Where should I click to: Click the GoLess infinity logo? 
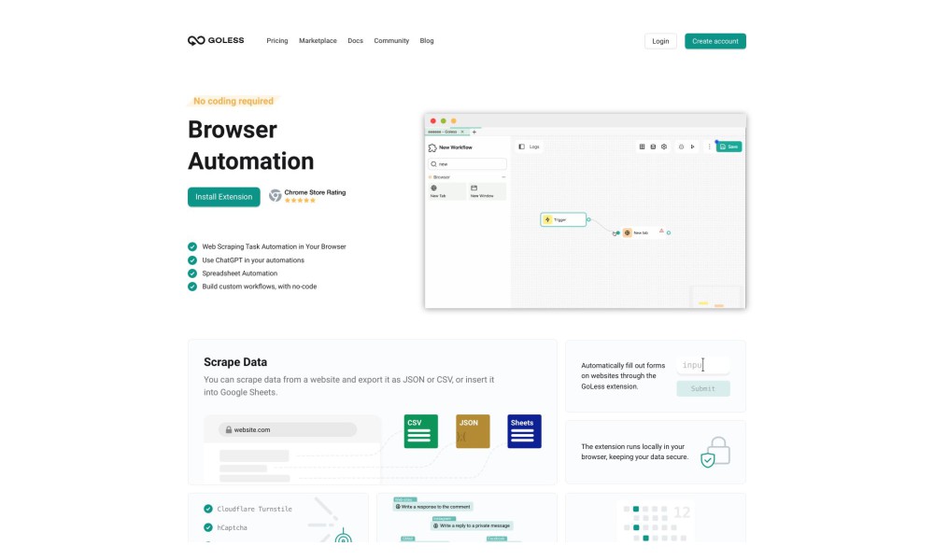196,40
